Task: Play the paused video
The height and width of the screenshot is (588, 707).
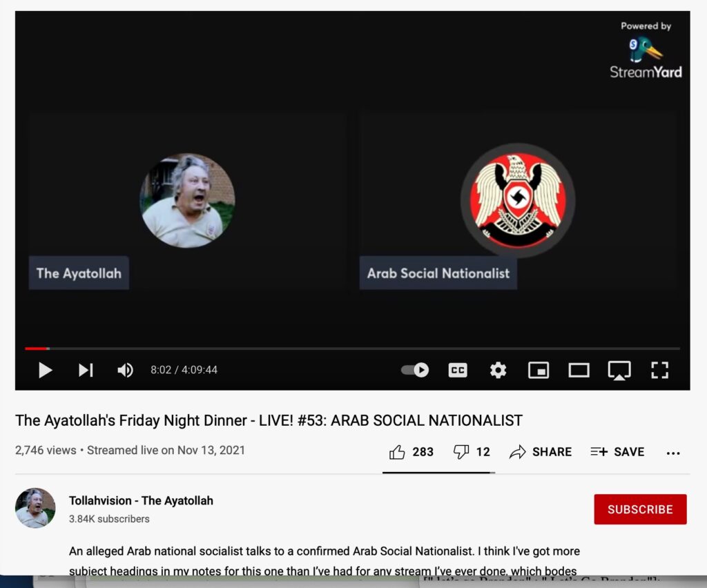Action: pyautogui.click(x=46, y=371)
